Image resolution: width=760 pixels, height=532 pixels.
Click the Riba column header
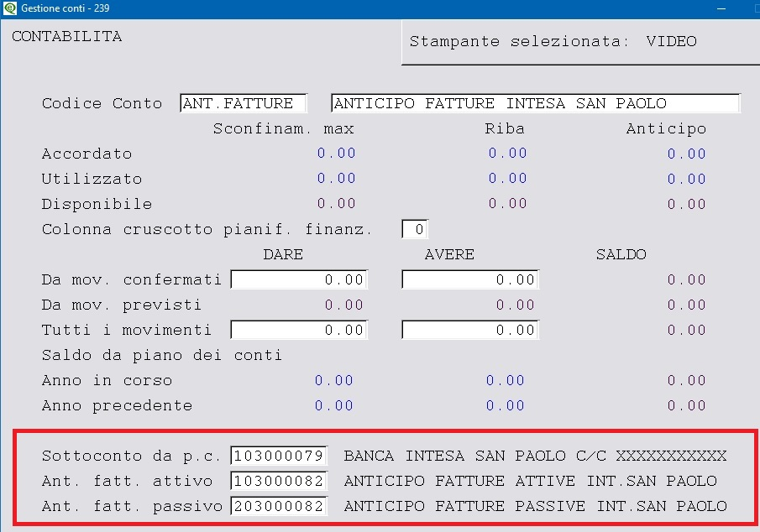(x=505, y=129)
